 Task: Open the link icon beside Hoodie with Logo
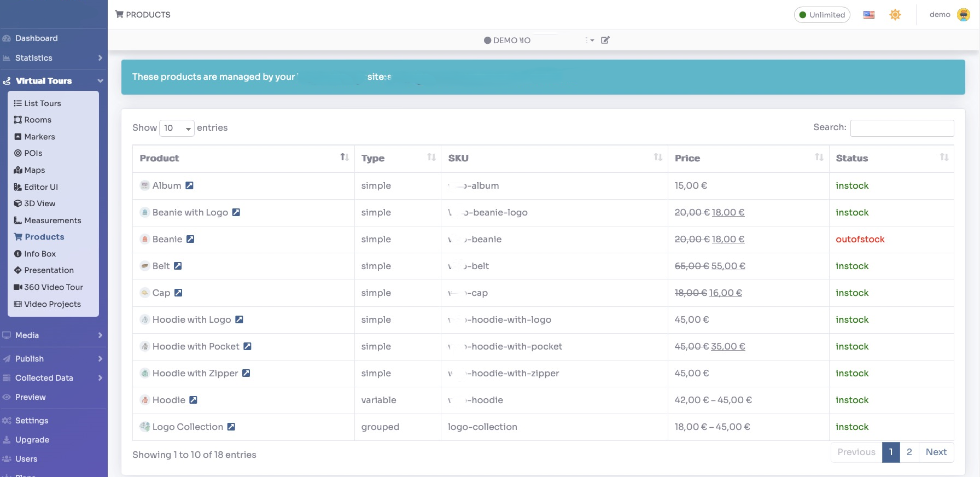point(239,319)
